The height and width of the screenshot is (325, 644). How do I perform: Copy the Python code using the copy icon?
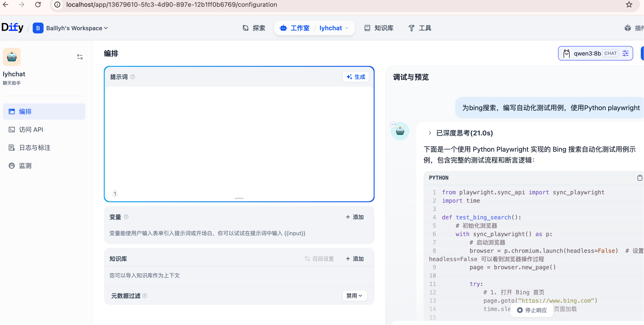[x=640, y=178]
